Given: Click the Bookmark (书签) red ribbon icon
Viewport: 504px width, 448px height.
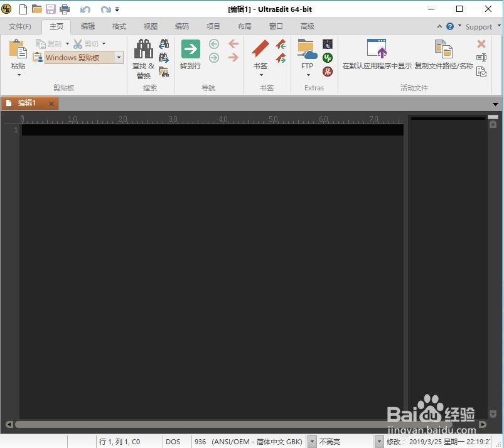Looking at the screenshot, I should click(x=260, y=48).
